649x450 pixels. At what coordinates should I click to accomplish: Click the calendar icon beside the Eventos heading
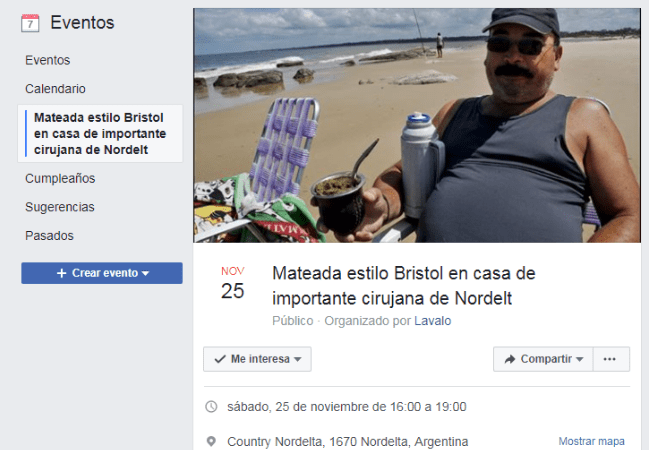[x=30, y=23]
